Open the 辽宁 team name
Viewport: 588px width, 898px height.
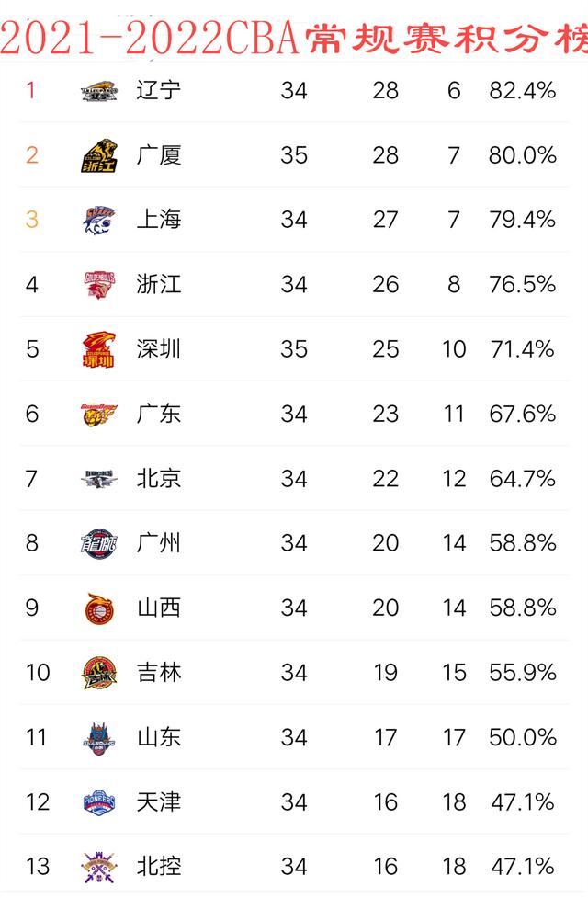(159, 90)
